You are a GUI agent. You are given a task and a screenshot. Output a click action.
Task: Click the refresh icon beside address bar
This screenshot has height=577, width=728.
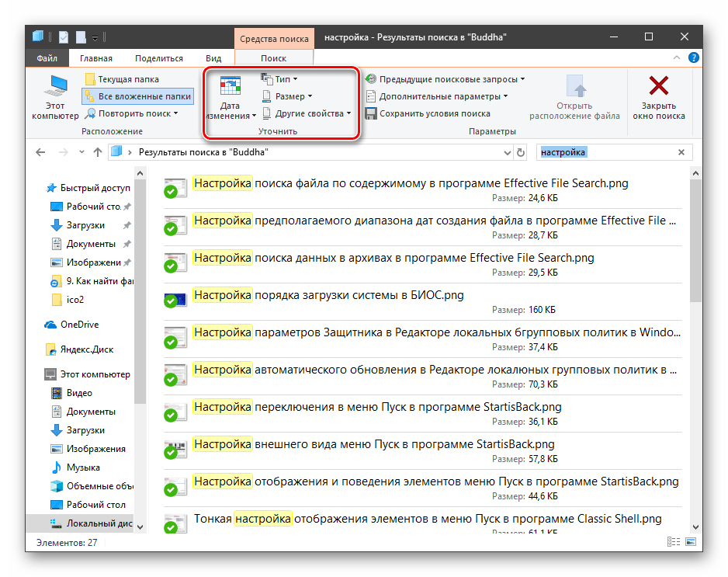pos(521,153)
